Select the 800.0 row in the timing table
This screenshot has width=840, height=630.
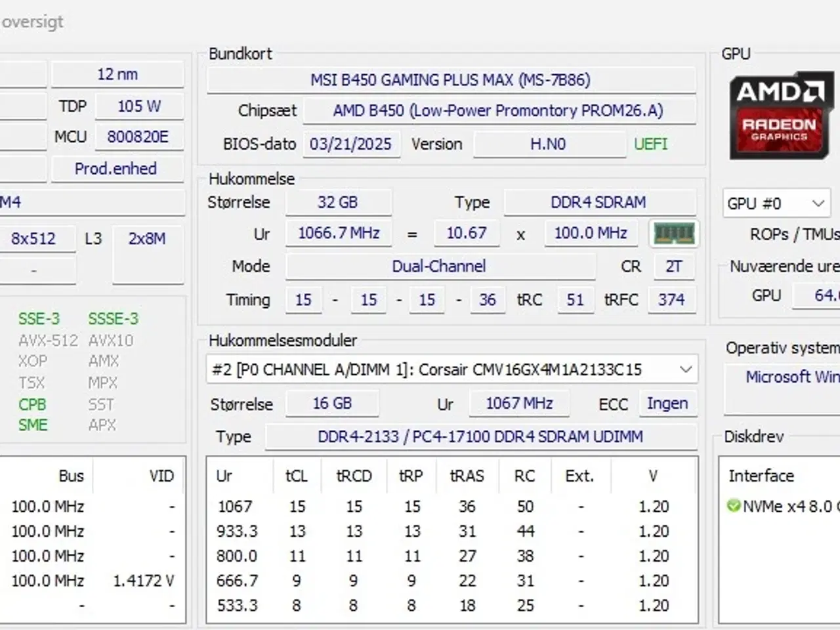point(451,556)
